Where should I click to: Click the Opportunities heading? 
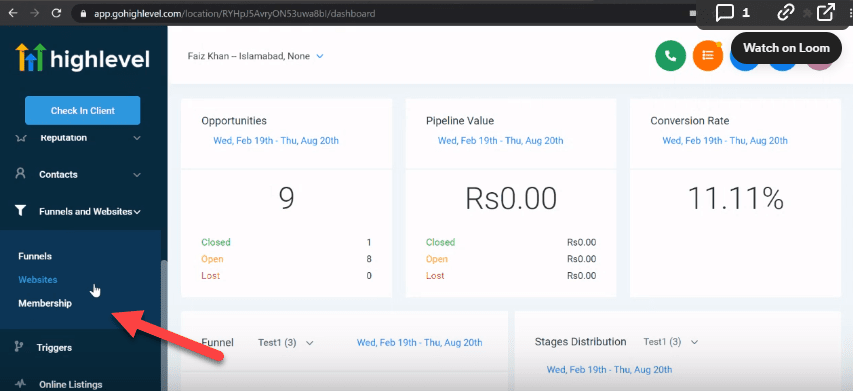pos(234,121)
